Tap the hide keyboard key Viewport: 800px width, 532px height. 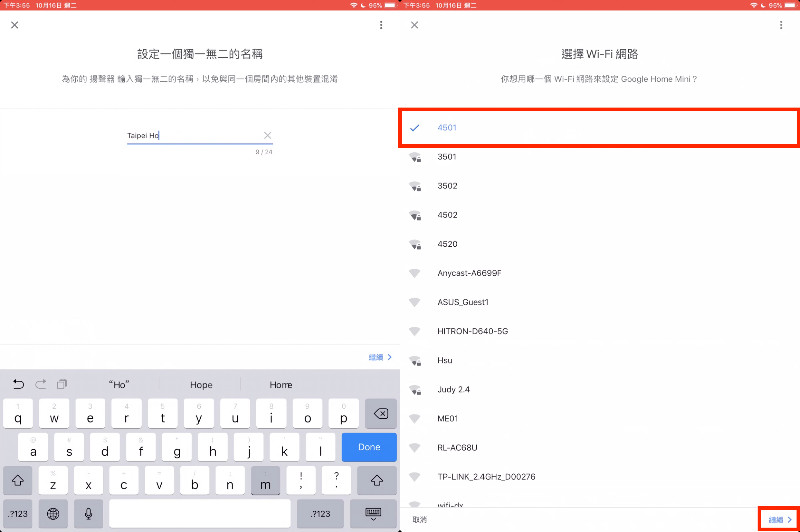click(373, 514)
